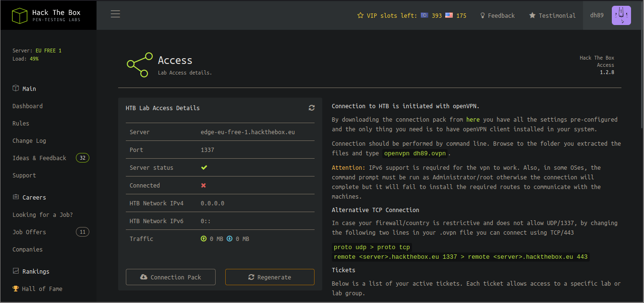
Task: Select server edge-eu-free-1.hackthebox.eu value
Action: (x=247, y=132)
